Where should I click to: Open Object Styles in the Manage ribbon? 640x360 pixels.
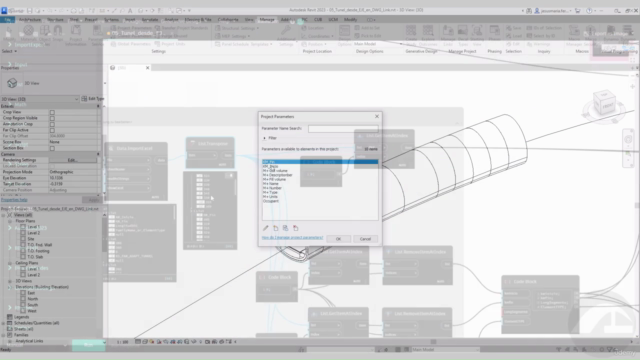click(x=44, y=33)
